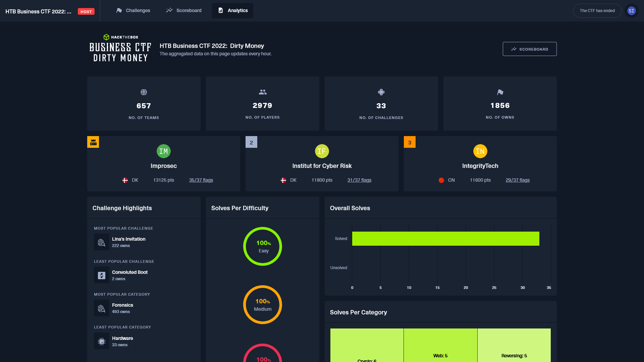
Task: Click the globe icon above number of teams
Action: point(144,92)
